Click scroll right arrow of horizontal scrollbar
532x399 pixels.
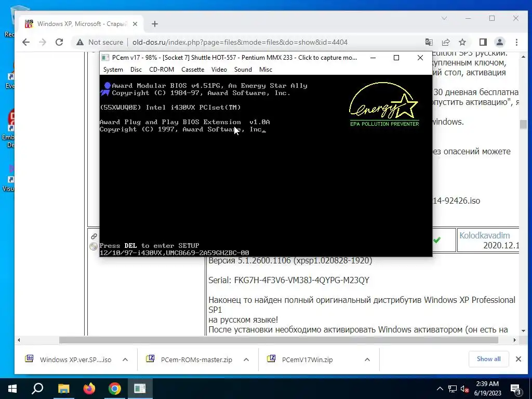pos(515,340)
